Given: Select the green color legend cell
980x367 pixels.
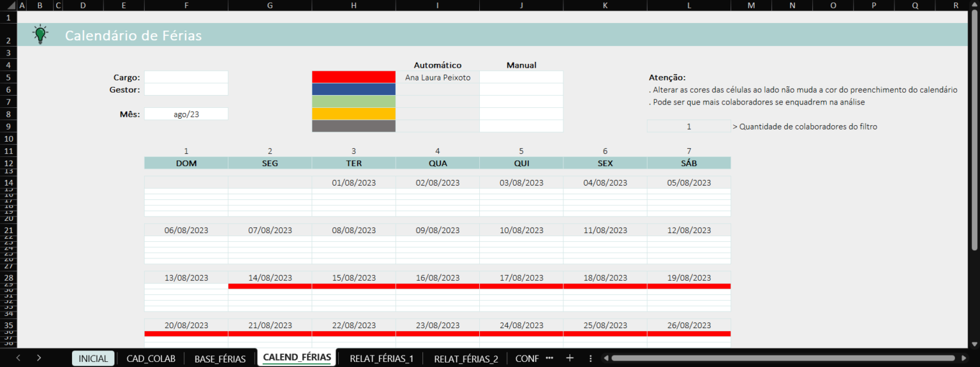Looking at the screenshot, I should pos(353,101).
